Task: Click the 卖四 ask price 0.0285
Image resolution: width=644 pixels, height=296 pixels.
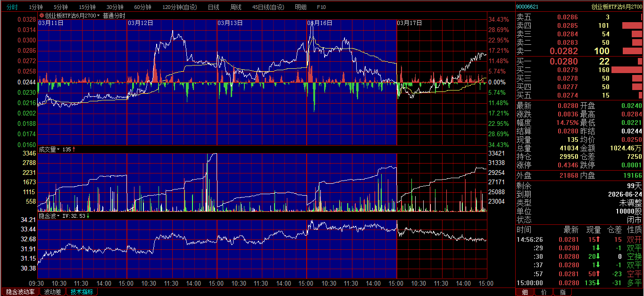Action: coord(568,25)
